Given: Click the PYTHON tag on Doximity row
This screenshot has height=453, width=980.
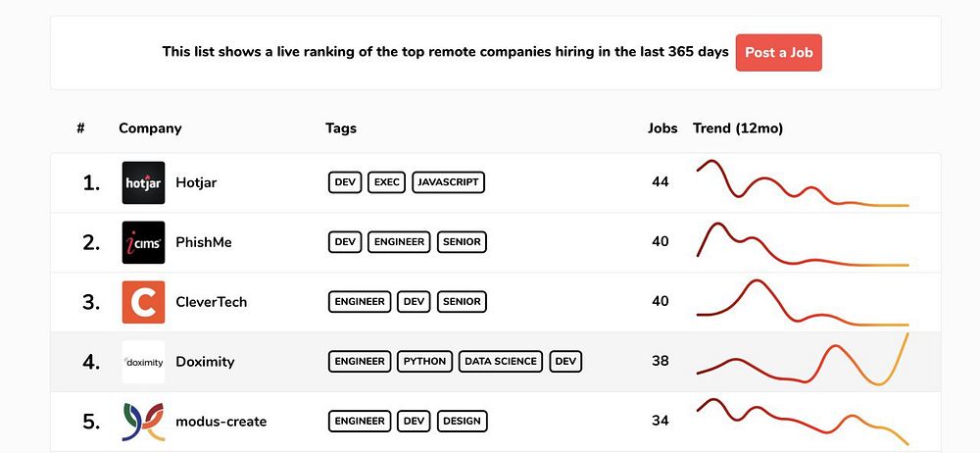Looking at the screenshot, I should [424, 362].
